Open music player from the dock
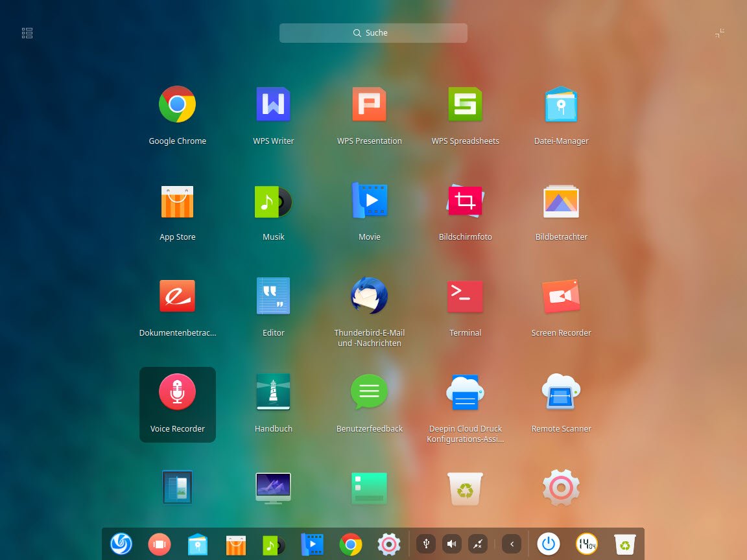 [274, 544]
